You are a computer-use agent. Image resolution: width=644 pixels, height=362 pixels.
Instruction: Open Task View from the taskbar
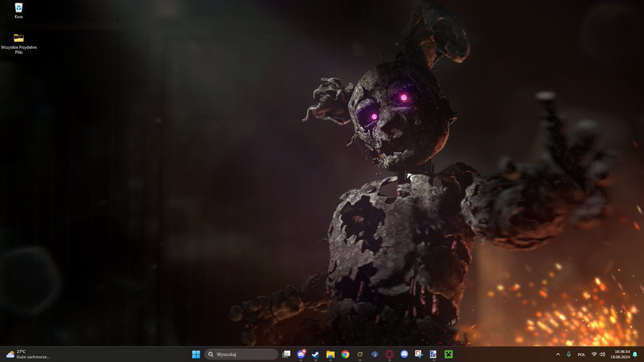point(287,354)
